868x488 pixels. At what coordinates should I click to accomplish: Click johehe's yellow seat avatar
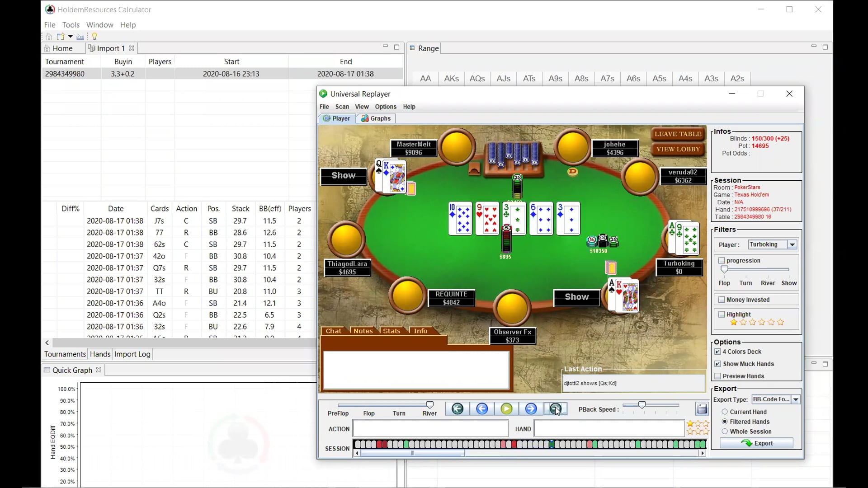coord(572,147)
